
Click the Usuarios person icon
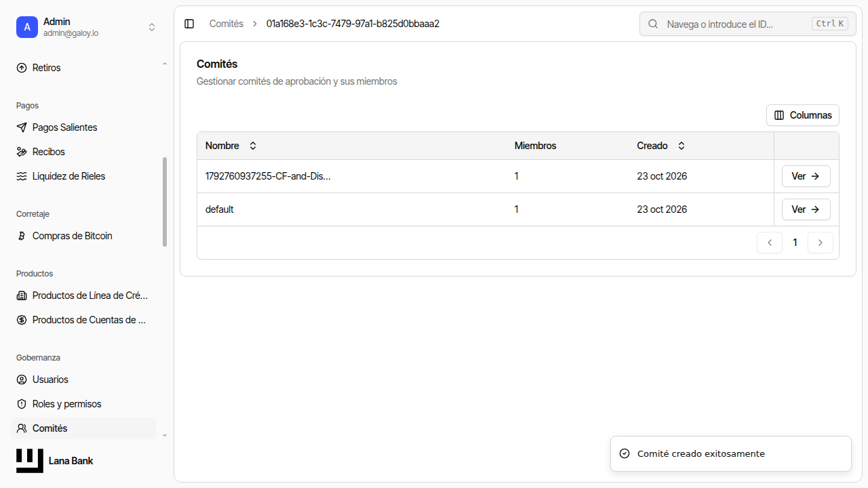22,380
